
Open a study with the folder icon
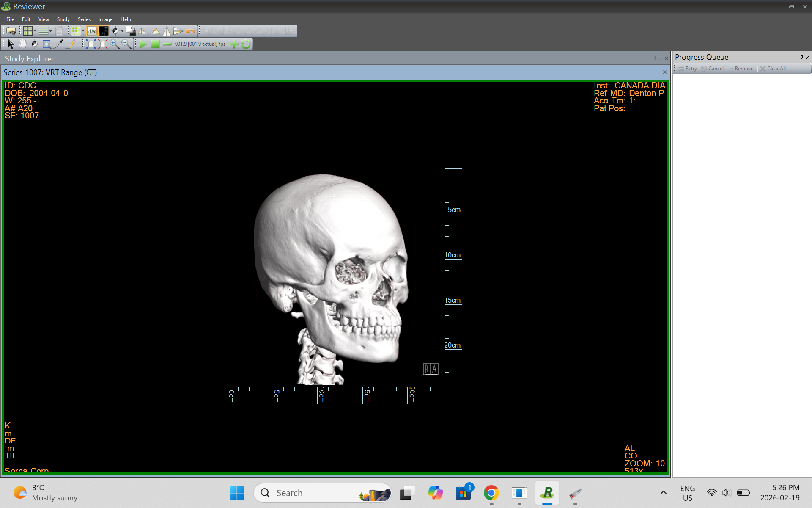[x=10, y=30]
